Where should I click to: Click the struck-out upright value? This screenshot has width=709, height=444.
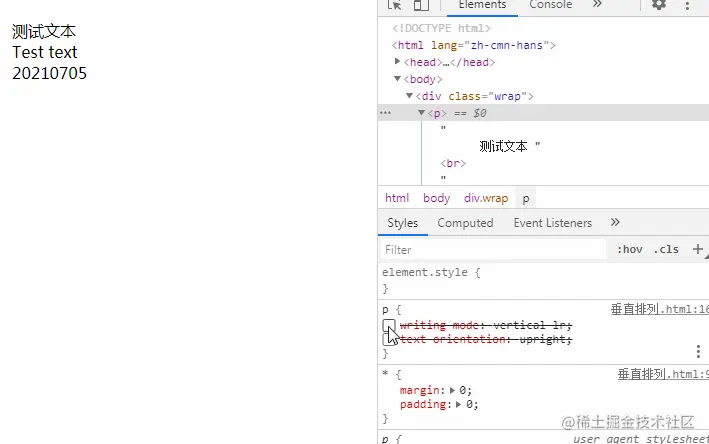click(542, 340)
